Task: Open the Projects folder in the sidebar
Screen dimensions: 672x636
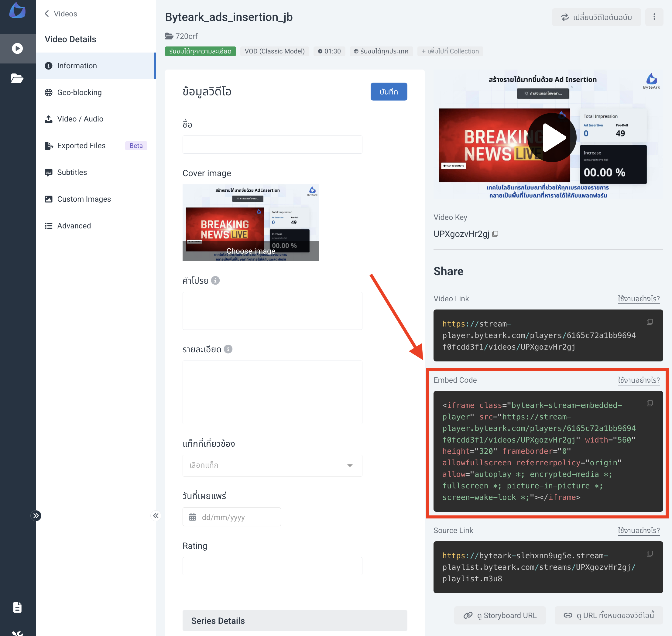Action: [18, 78]
